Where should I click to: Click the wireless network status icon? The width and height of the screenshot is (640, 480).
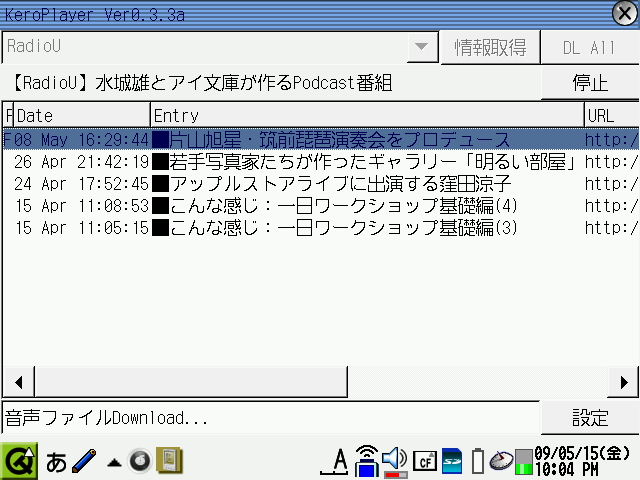[367, 461]
